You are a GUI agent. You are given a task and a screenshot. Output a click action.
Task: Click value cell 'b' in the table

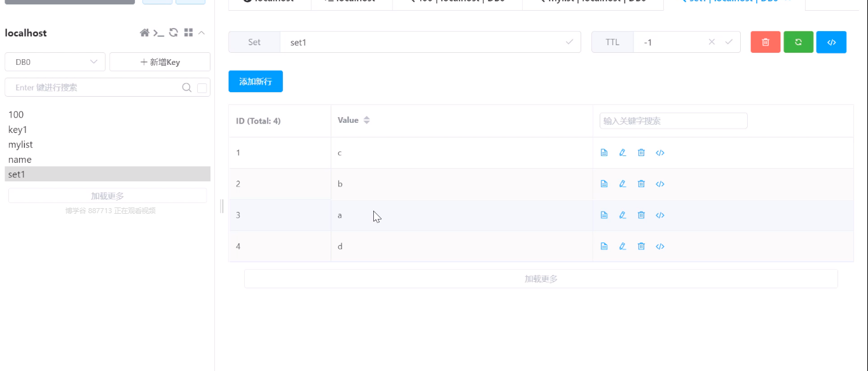click(462, 184)
